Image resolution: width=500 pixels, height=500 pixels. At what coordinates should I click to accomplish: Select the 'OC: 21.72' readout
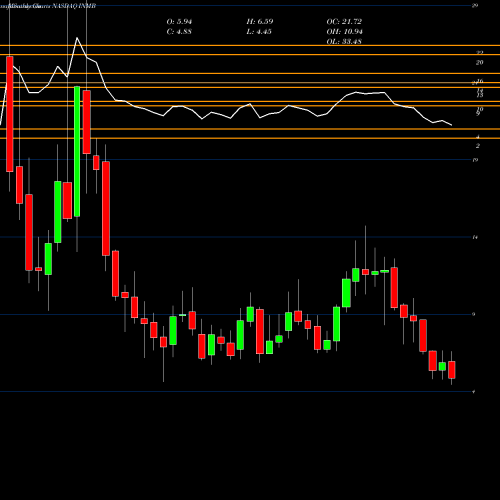(x=344, y=22)
